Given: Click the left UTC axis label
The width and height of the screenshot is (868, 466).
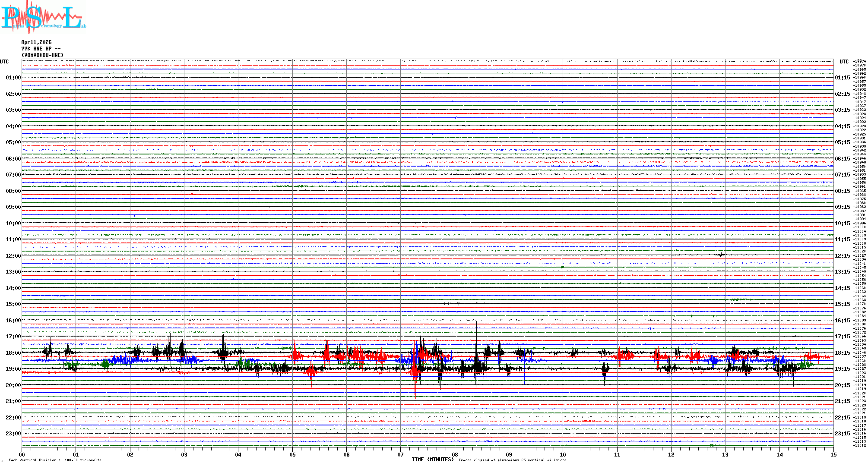Looking at the screenshot, I should [4, 62].
